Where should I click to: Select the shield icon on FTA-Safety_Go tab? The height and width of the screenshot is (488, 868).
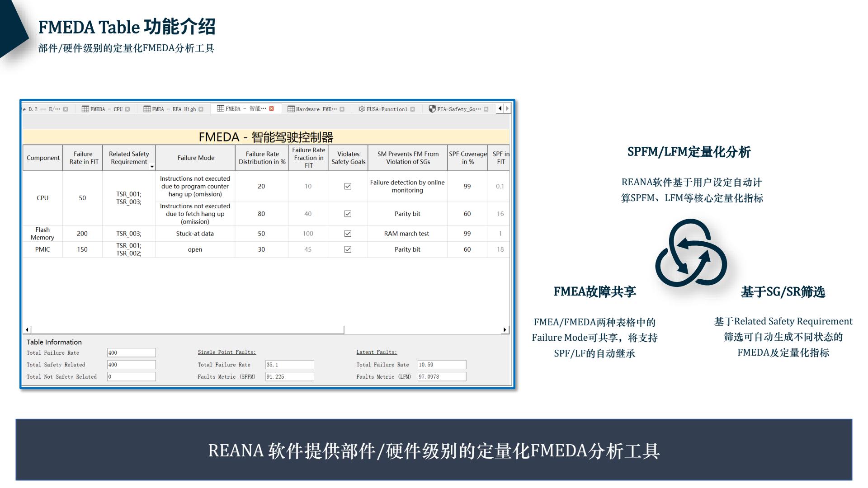pyautogui.click(x=433, y=109)
